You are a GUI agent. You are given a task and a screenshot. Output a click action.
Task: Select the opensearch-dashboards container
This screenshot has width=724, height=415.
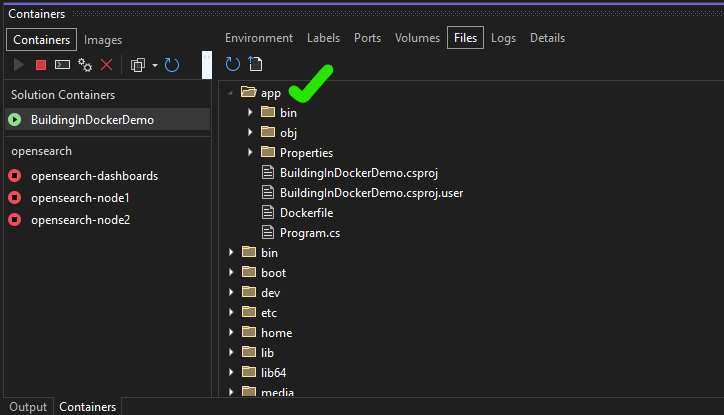[95, 176]
